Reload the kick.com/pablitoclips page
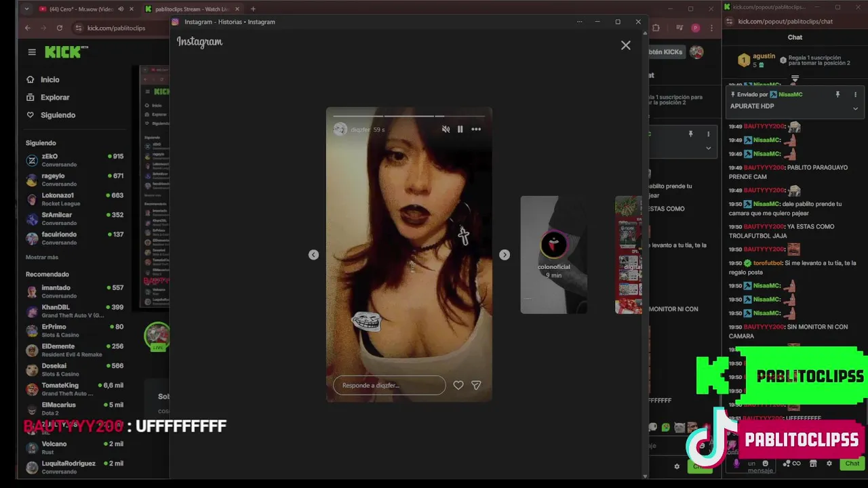This screenshot has height=488, width=868. pos(60,28)
